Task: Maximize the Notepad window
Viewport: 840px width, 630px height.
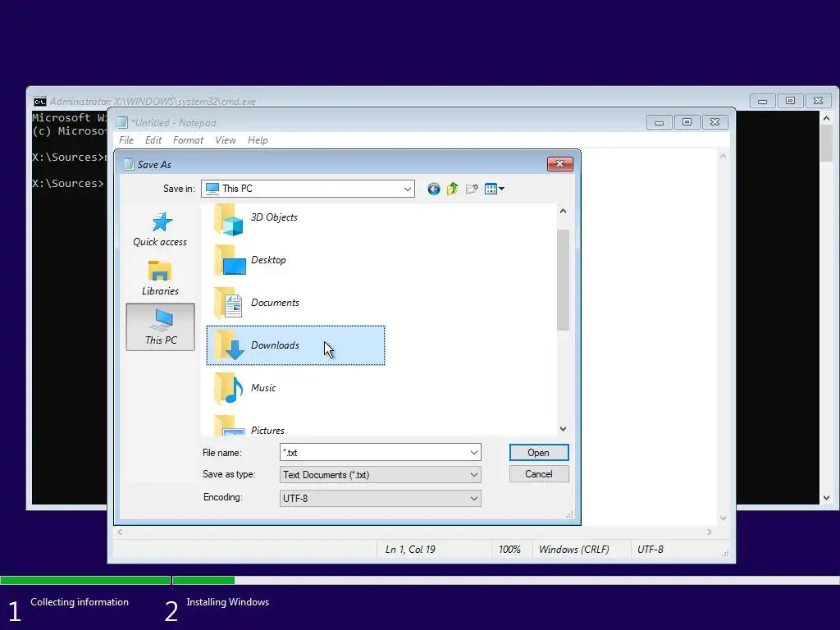Action: (x=687, y=123)
